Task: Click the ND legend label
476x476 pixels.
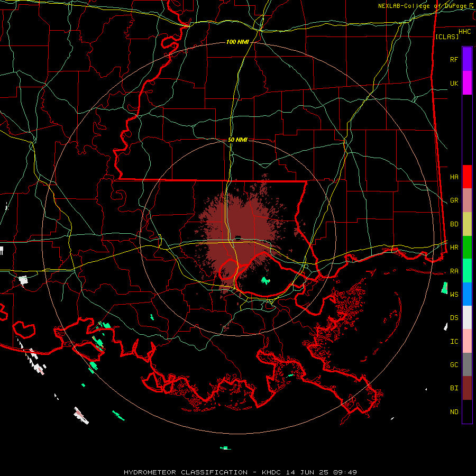Action: coord(454,412)
